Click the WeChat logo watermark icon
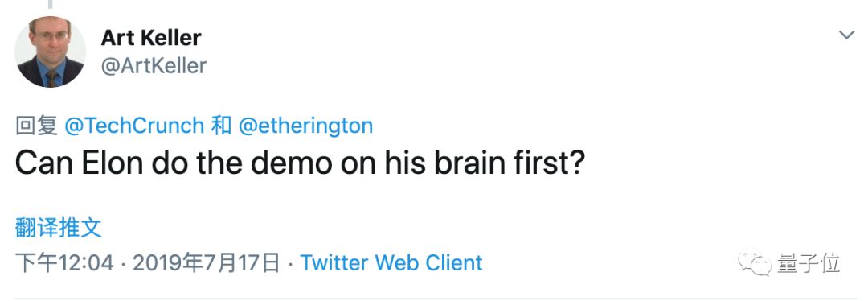Screen dimensions: 868x301 (x=754, y=262)
